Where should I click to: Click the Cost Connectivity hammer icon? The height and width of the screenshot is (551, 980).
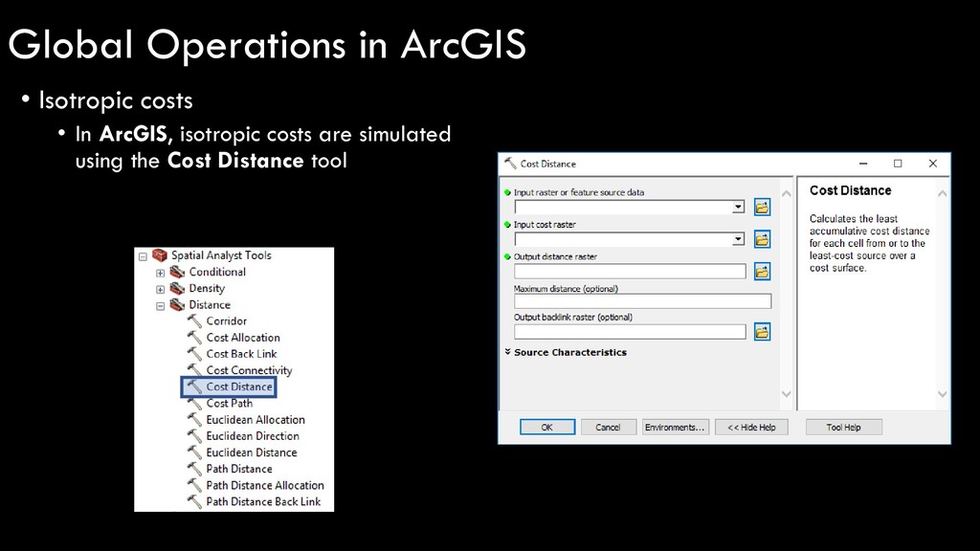coord(194,370)
